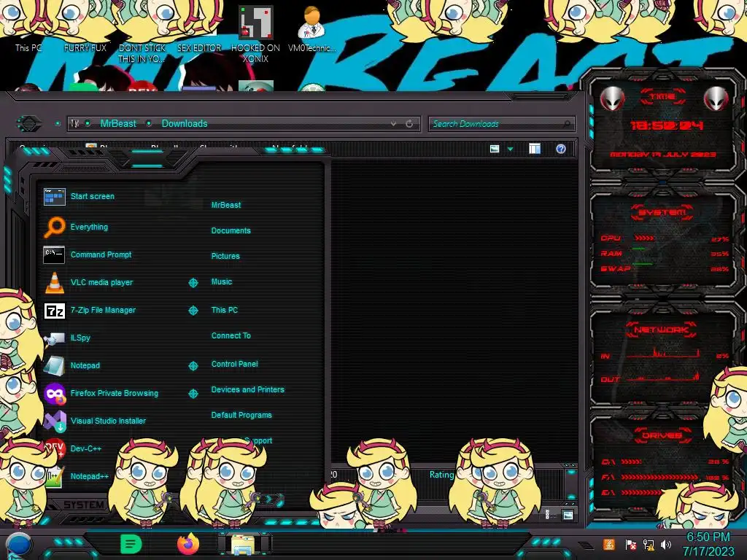
Task: Launch Firefox Private Browsing
Action: (x=101, y=393)
